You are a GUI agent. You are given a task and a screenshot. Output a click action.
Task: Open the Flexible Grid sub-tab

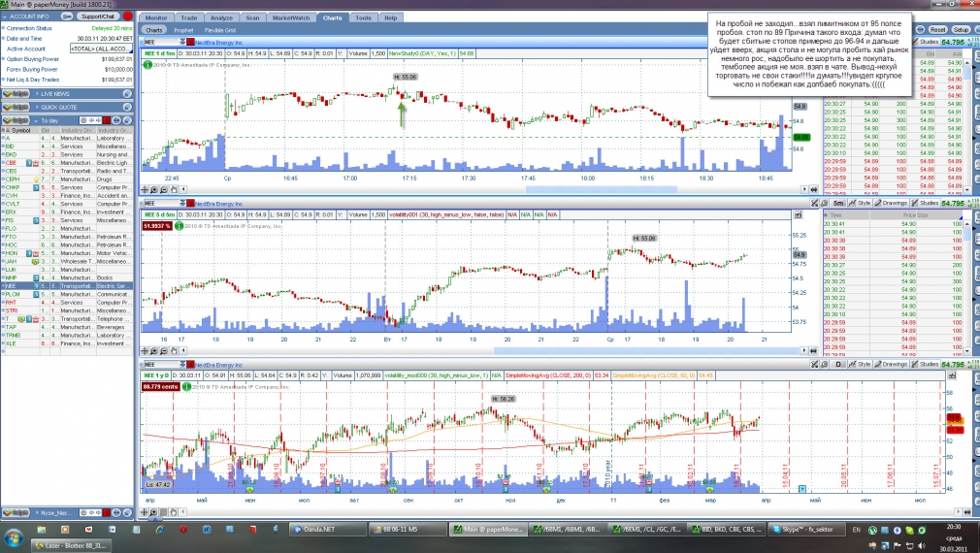tap(220, 30)
